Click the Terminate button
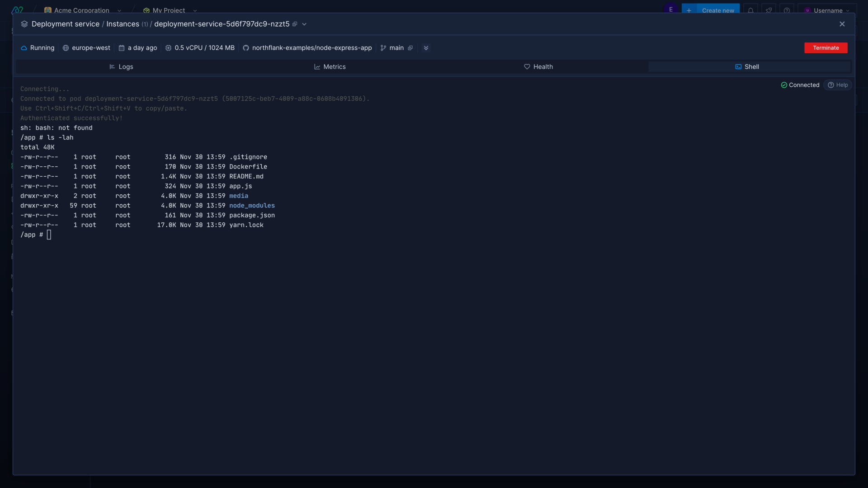This screenshot has height=488, width=868. (x=826, y=47)
